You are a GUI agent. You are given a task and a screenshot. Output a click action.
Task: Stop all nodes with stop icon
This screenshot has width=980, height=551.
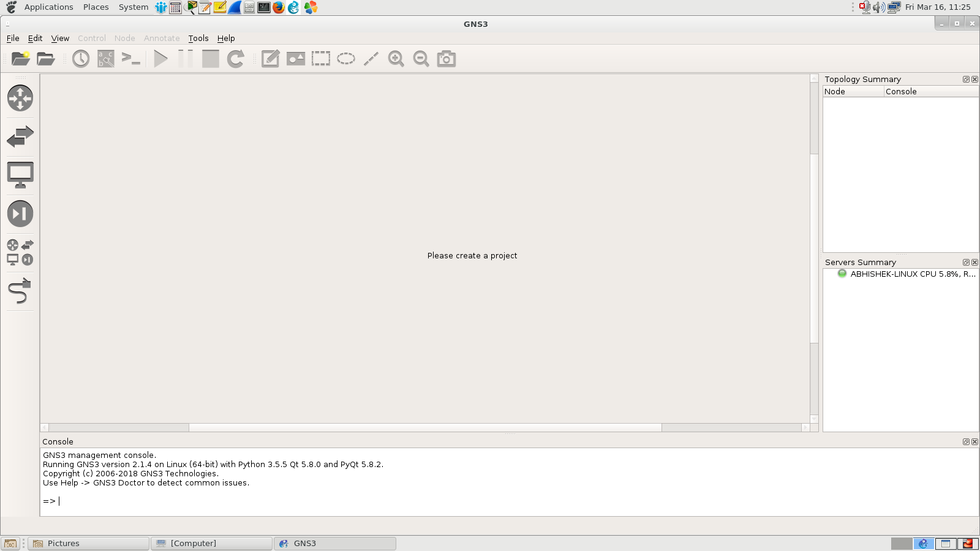pyautogui.click(x=211, y=59)
